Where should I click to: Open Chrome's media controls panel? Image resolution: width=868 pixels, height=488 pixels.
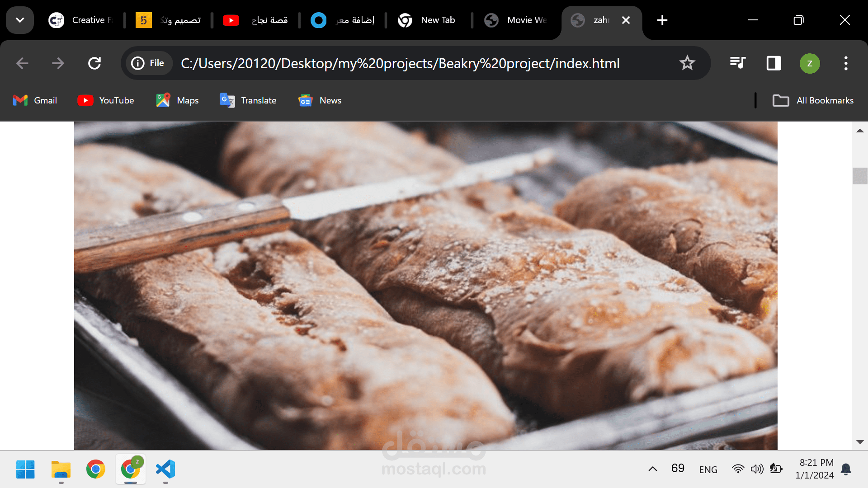(737, 63)
